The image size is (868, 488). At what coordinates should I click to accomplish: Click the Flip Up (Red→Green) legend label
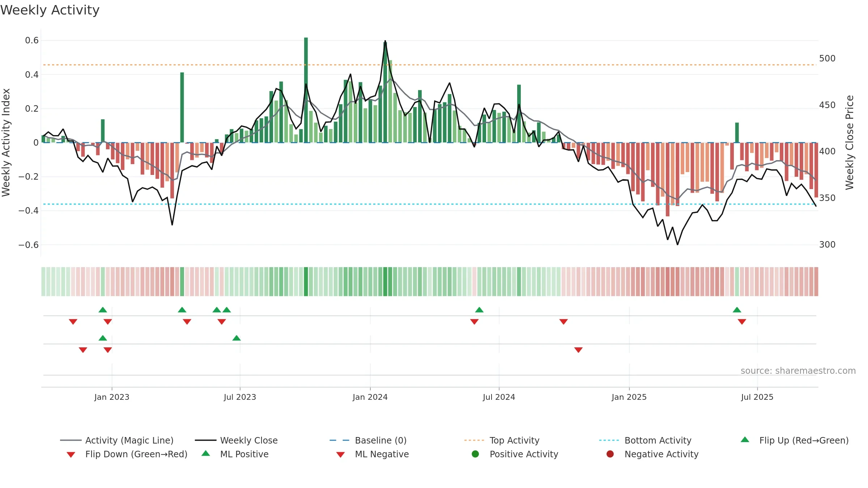[x=804, y=440]
